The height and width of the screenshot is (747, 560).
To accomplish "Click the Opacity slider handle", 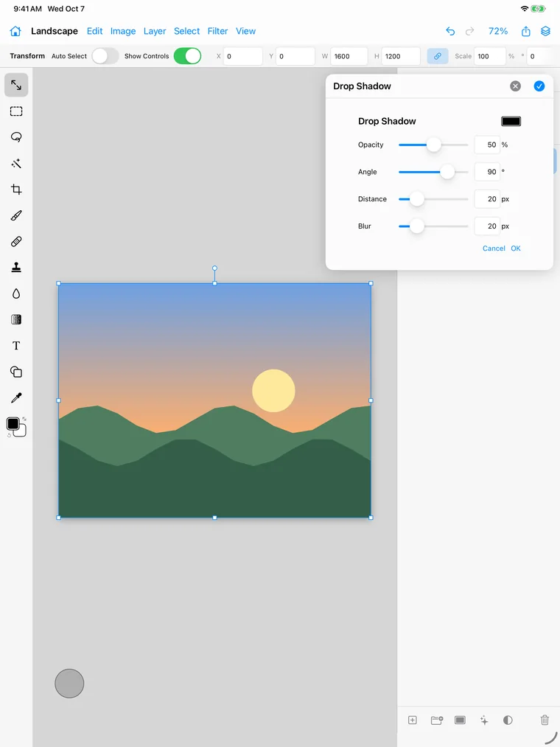I will (433, 145).
